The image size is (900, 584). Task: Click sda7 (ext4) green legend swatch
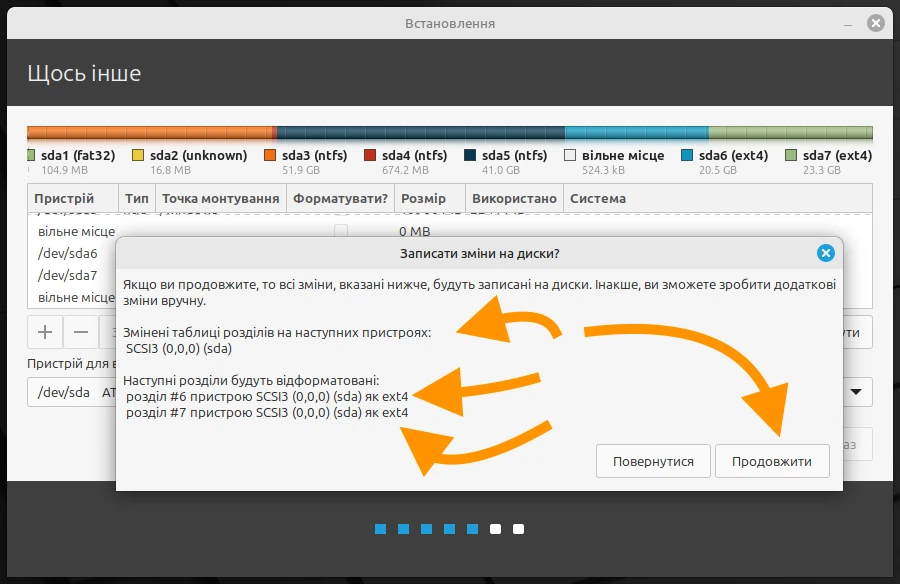tap(791, 155)
